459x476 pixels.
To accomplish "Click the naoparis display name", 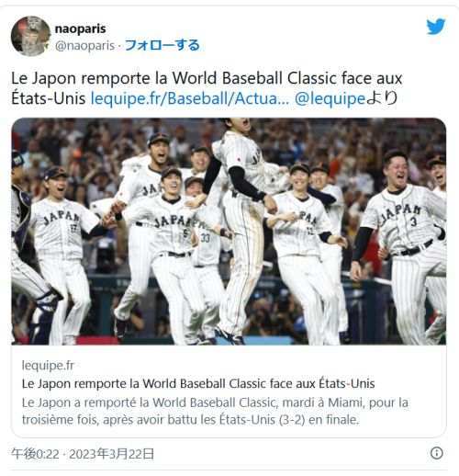I will (x=81, y=28).
